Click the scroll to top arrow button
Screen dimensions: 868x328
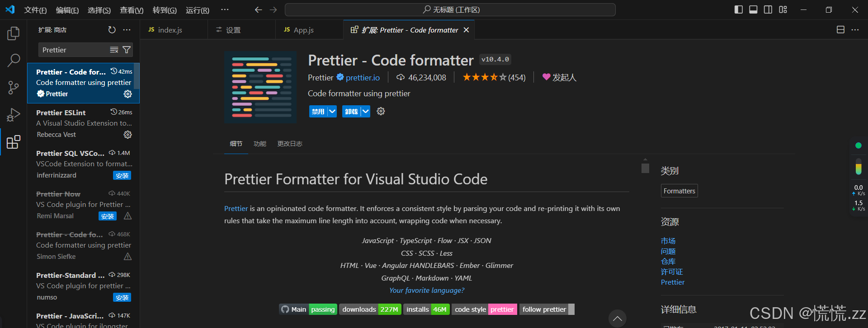pyautogui.click(x=617, y=319)
